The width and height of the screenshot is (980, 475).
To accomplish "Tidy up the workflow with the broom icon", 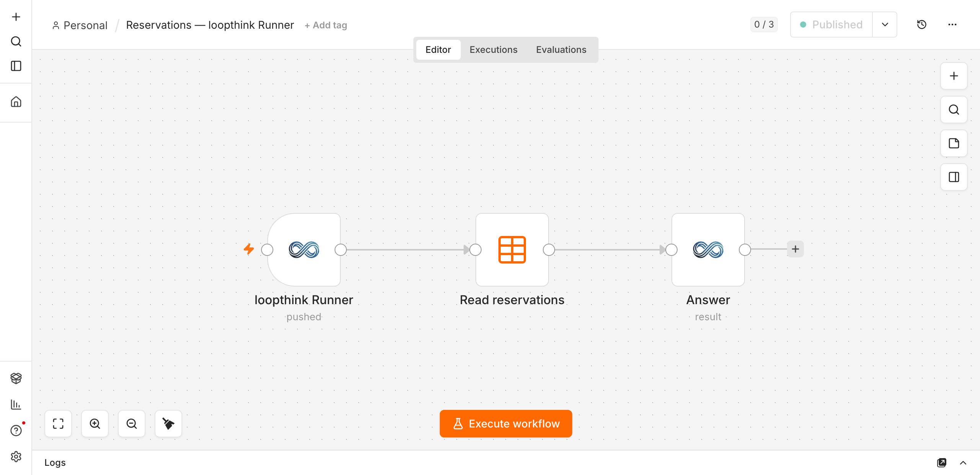I will pyautogui.click(x=168, y=424).
